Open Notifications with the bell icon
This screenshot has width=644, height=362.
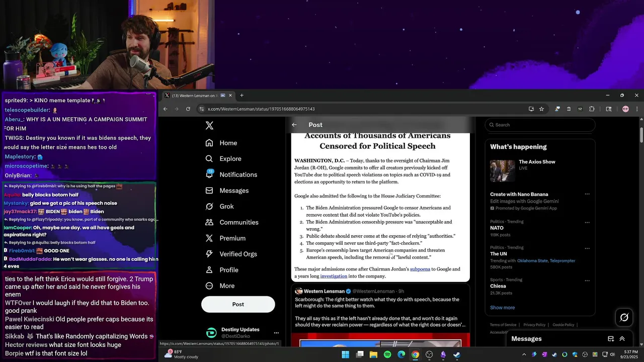click(x=231, y=174)
